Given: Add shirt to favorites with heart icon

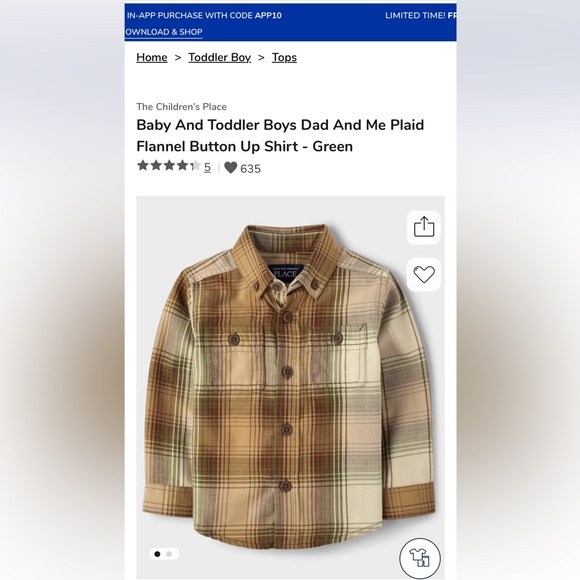Looking at the screenshot, I should coord(424,274).
